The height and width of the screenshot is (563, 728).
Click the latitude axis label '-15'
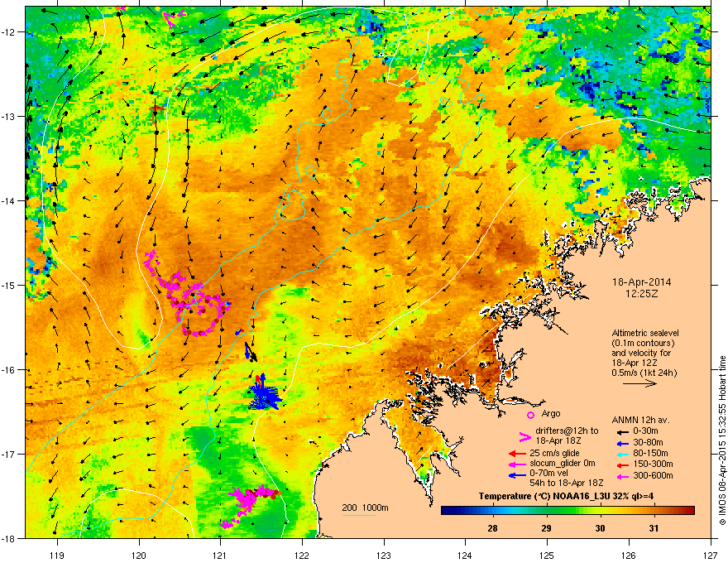point(9,285)
